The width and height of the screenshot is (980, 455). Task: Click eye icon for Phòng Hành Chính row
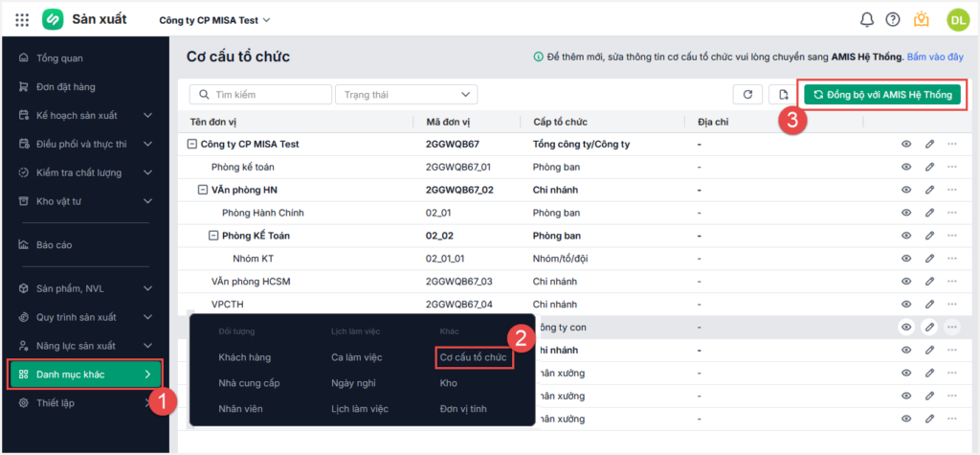[x=906, y=213]
